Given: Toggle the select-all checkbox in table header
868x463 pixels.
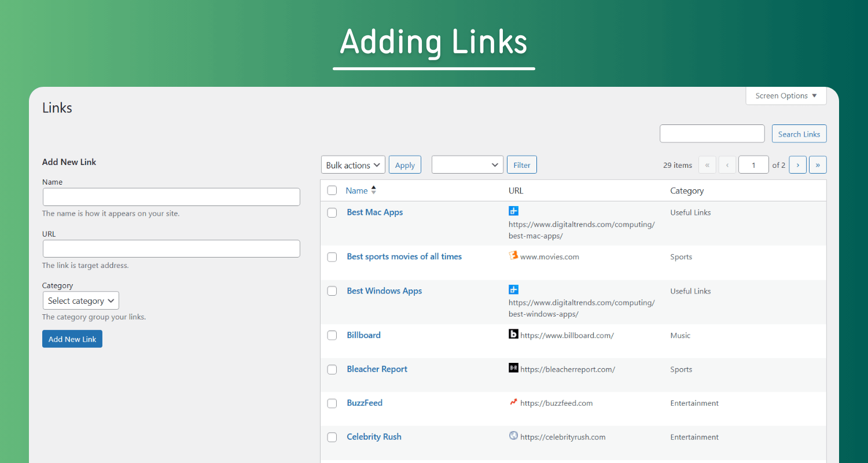Looking at the screenshot, I should [x=332, y=190].
